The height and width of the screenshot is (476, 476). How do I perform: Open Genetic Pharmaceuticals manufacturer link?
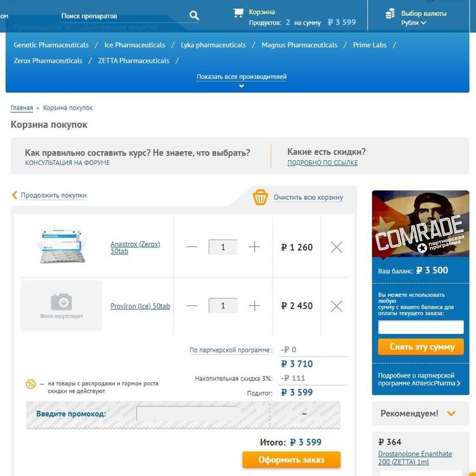pyautogui.click(x=51, y=45)
